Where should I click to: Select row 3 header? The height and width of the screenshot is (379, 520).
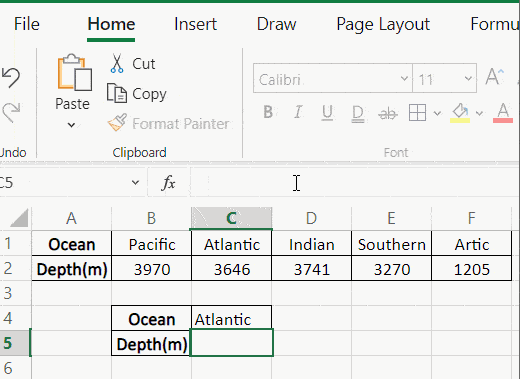coord(15,293)
